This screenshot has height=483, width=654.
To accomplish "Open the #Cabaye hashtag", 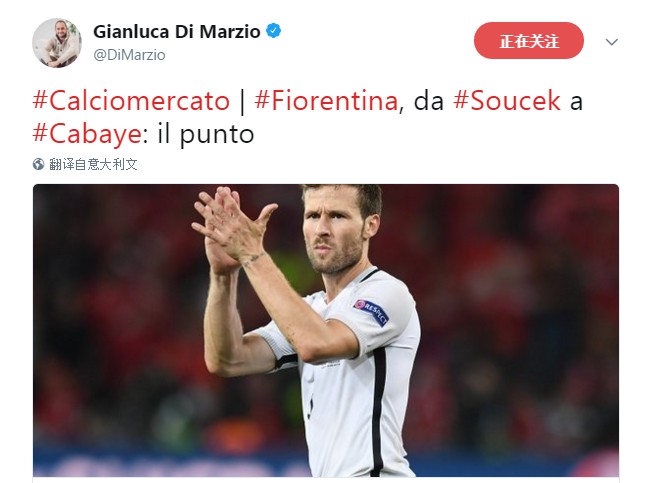I will point(87,134).
